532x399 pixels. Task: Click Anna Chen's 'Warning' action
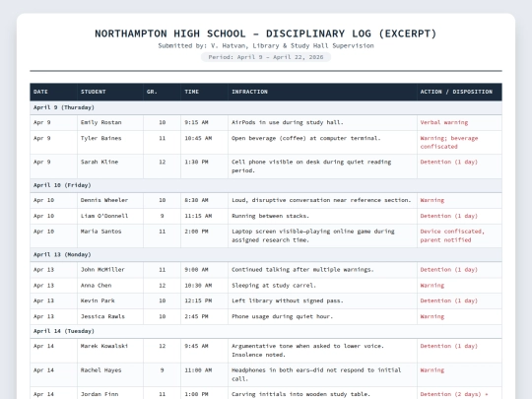pyautogui.click(x=432, y=286)
